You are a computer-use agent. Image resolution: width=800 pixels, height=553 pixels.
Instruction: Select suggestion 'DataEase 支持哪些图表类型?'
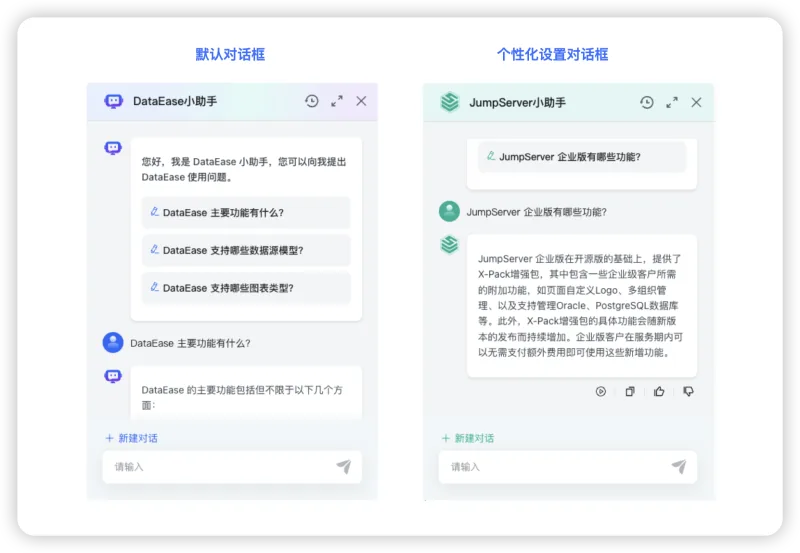(246, 288)
